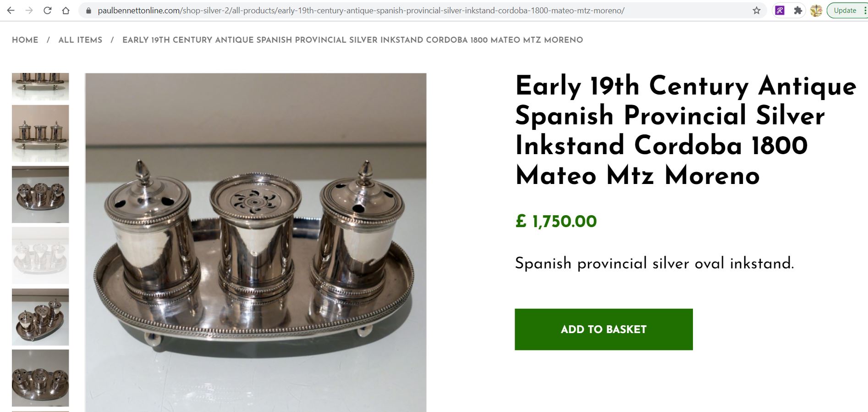868x412 pixels.
Task: Reload the page
Action: pyautogui.click(x=47, y=10)
